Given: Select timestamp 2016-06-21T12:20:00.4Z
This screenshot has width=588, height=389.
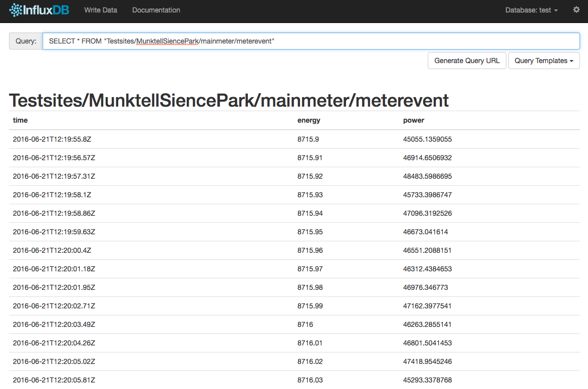Looking at the screenshot, I should (x=52, y=250).
